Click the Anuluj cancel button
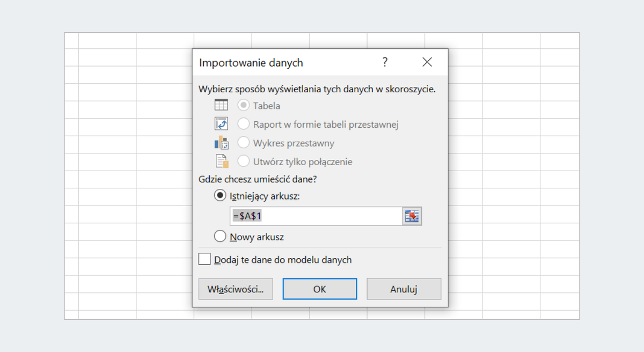 (x=404, y=289)
